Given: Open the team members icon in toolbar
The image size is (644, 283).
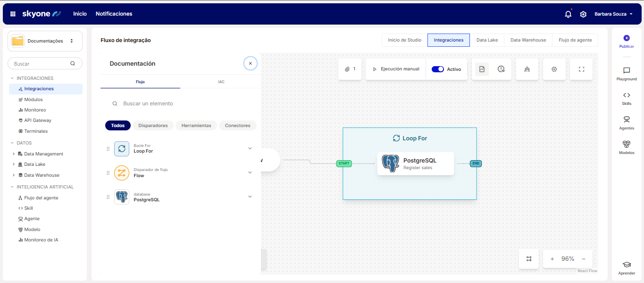Looking at the screenshot, I should click(527, 69).
